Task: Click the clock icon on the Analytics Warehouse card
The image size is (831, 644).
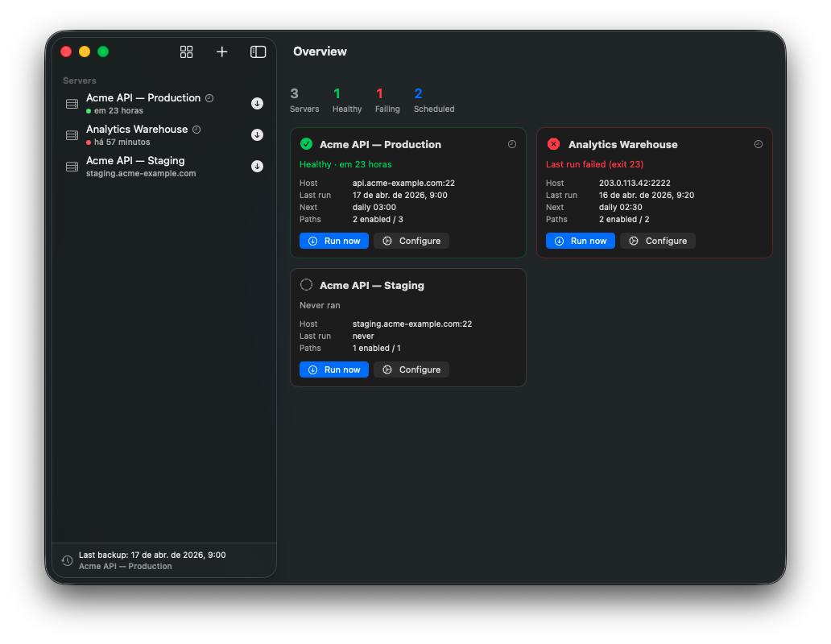Action: click(x=758, y=144)
